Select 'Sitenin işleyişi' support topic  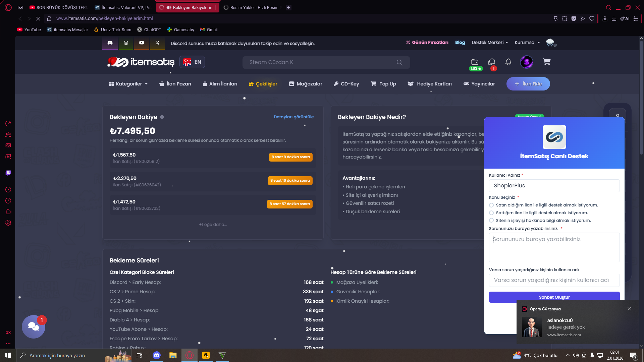point(491,221)
